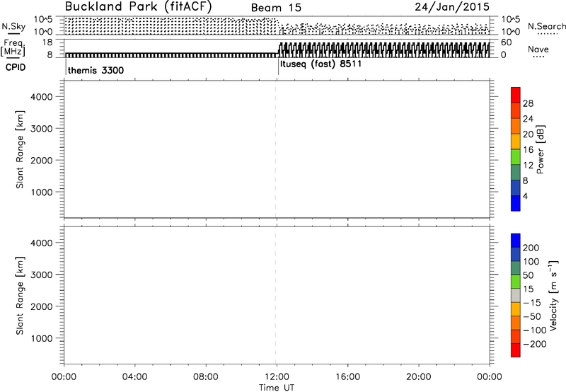The image size is (566, 392).
Task: Click the 'Nave' legend label
Action: click(538, 49)
